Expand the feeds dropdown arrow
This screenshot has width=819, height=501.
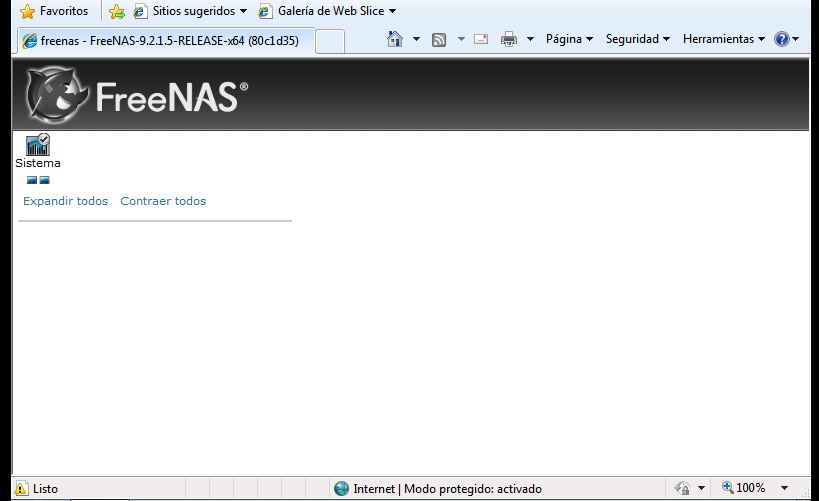pyautogui.click(x=461, y=39)
